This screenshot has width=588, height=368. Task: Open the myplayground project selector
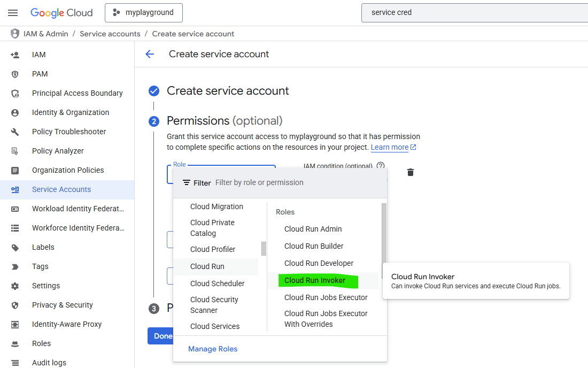click(144, 13)
